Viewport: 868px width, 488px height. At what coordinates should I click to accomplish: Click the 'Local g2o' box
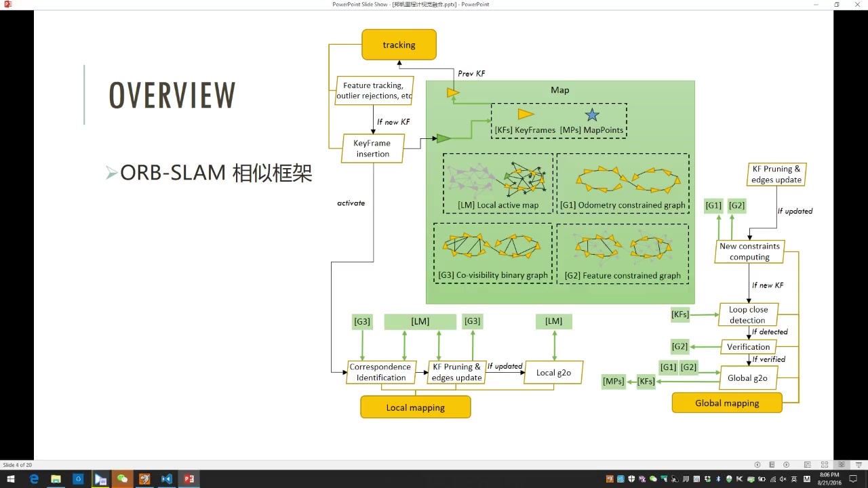click(553, 373)
